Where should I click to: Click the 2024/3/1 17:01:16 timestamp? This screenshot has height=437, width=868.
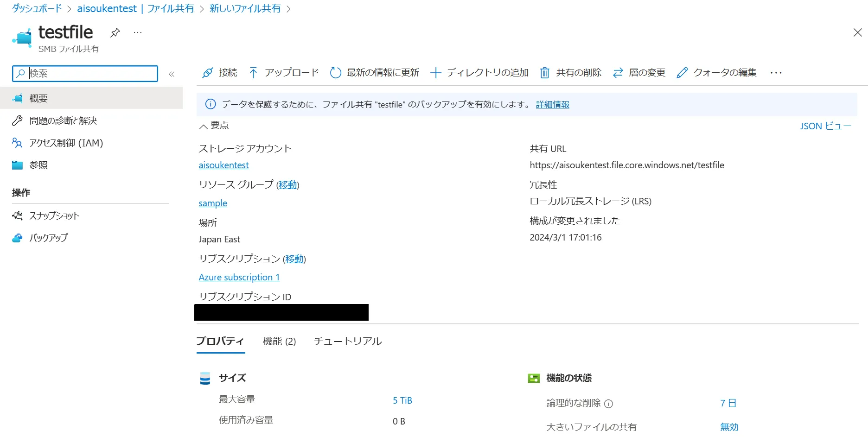566,237
